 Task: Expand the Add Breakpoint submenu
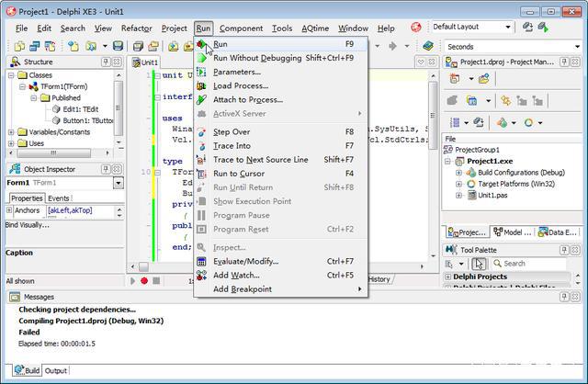(280, 288)
